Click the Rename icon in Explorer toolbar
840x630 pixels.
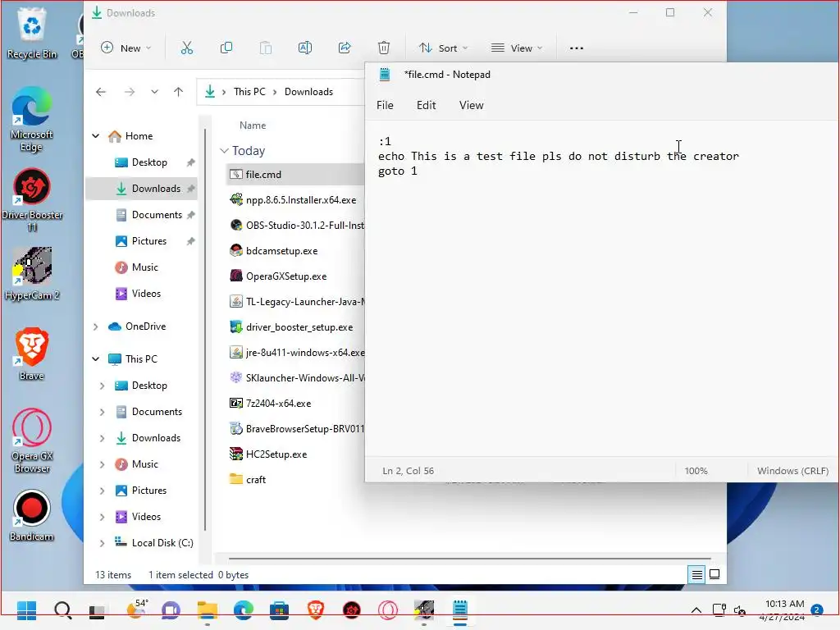305,48
